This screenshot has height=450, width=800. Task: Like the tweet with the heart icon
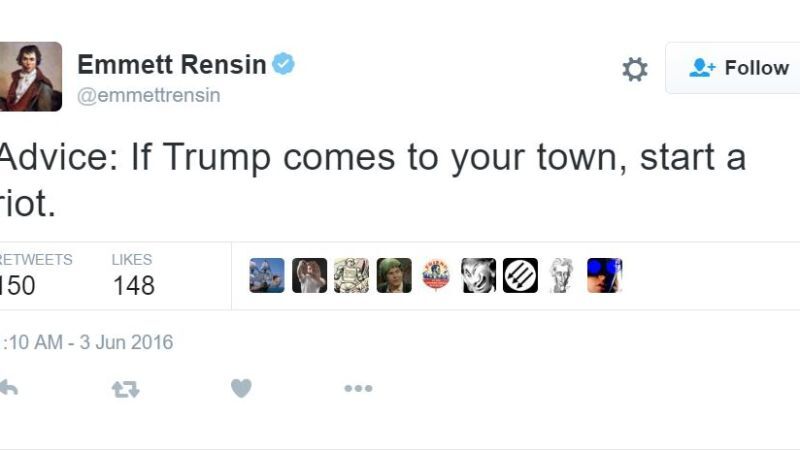(241, 388)
